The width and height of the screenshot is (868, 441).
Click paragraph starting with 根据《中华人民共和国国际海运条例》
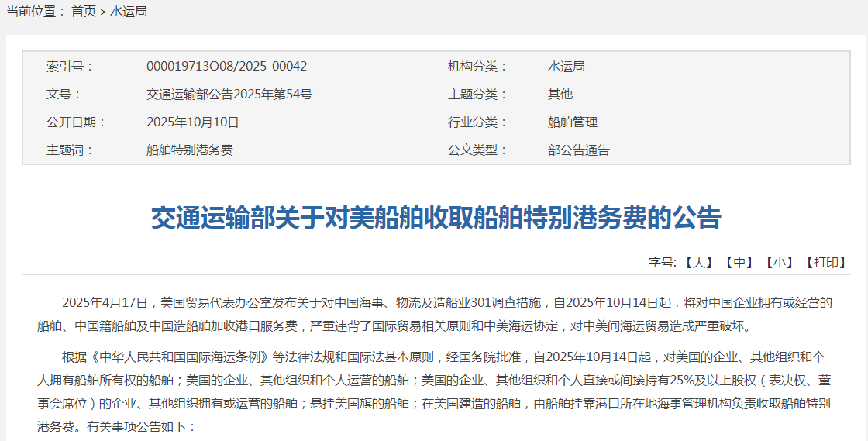coord(434,391)
